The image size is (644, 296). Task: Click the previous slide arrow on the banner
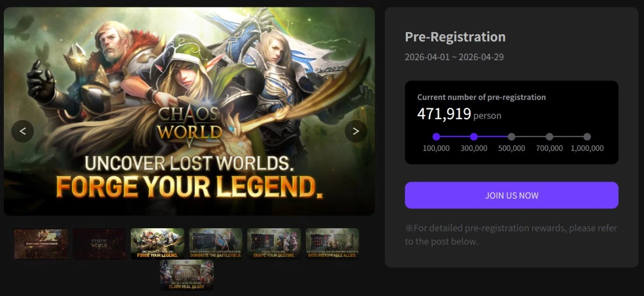(x=23, y=131)
